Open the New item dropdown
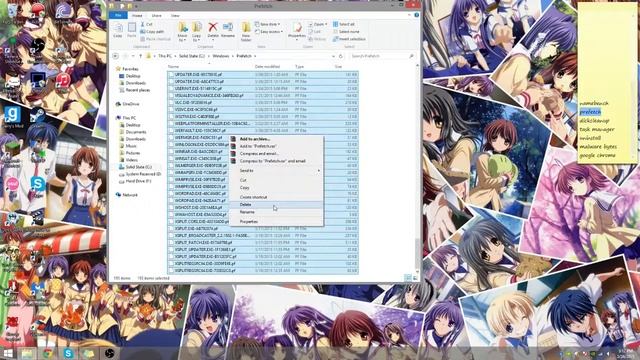Screen dimensions: 640x360 point(268,24)
